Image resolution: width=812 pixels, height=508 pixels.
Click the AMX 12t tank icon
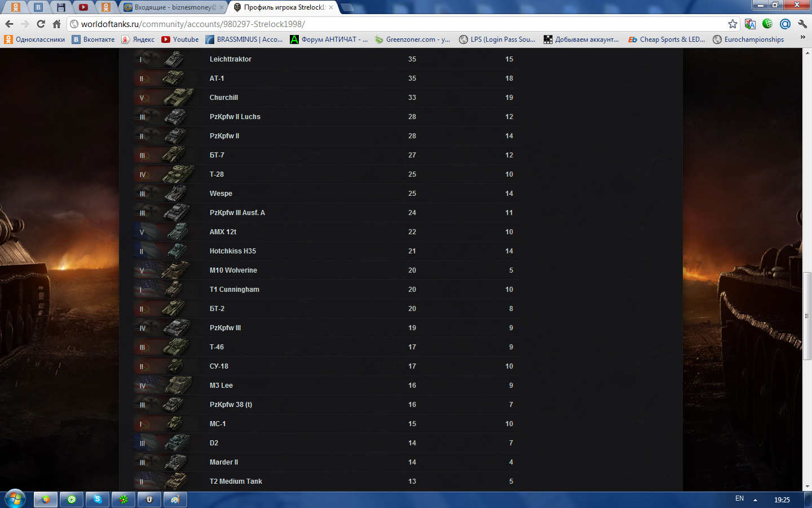tap(178, 232)
